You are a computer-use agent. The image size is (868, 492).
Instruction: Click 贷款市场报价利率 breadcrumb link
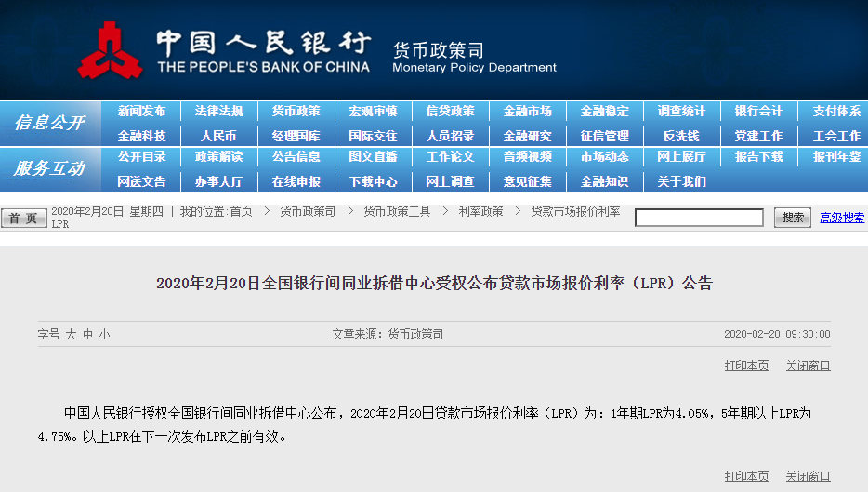click(x=575, y=211)
